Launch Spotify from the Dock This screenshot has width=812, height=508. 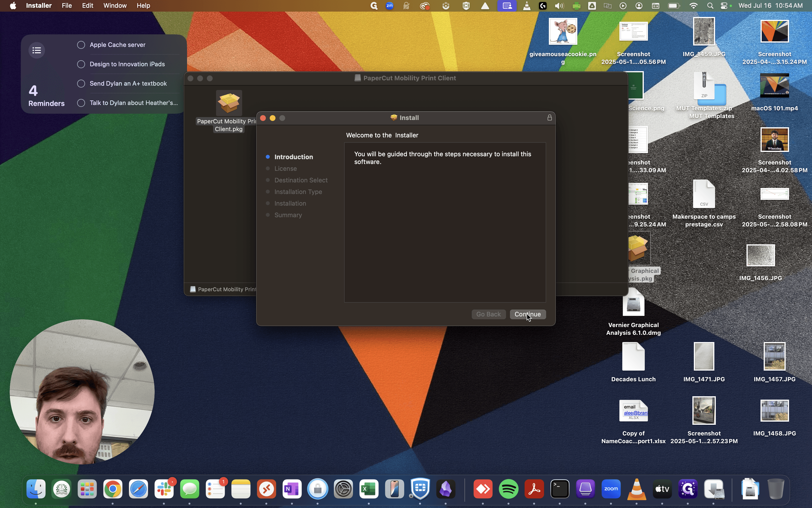click(x=509, y=489)
